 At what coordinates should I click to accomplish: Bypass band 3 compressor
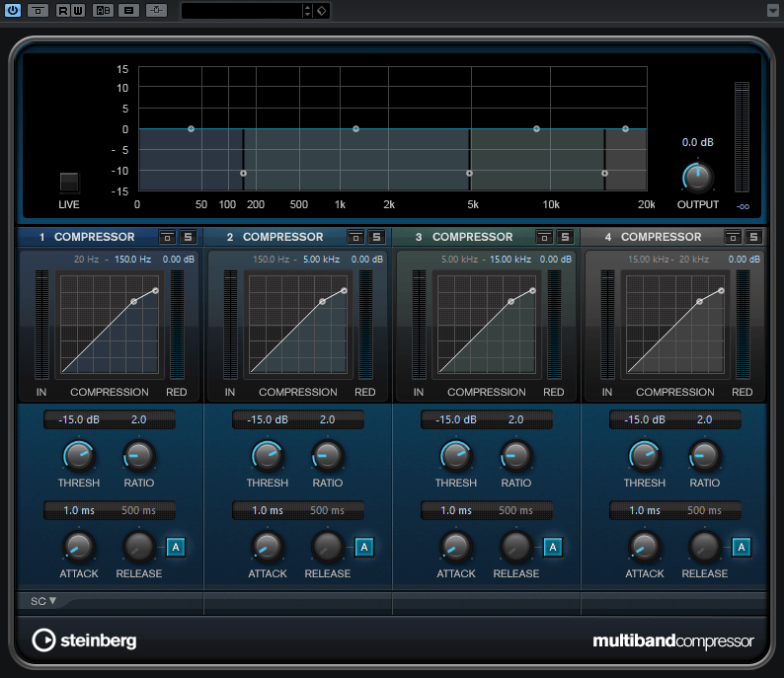tap(544, 237)
